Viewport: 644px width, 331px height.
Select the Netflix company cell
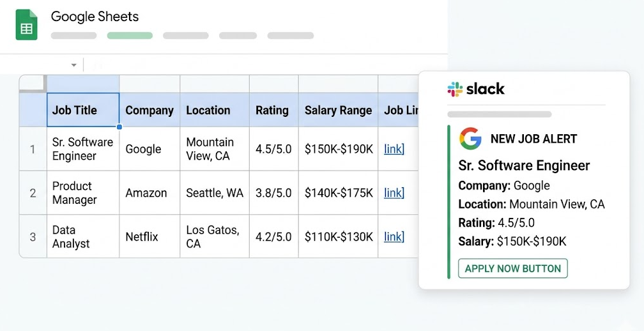149,236
